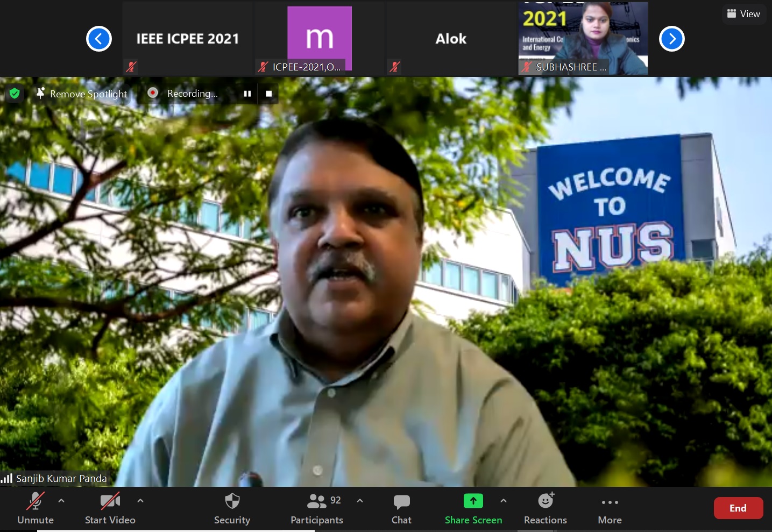772x532 pixels.
Task: Open the View layout menu
Action: [743, 14]
